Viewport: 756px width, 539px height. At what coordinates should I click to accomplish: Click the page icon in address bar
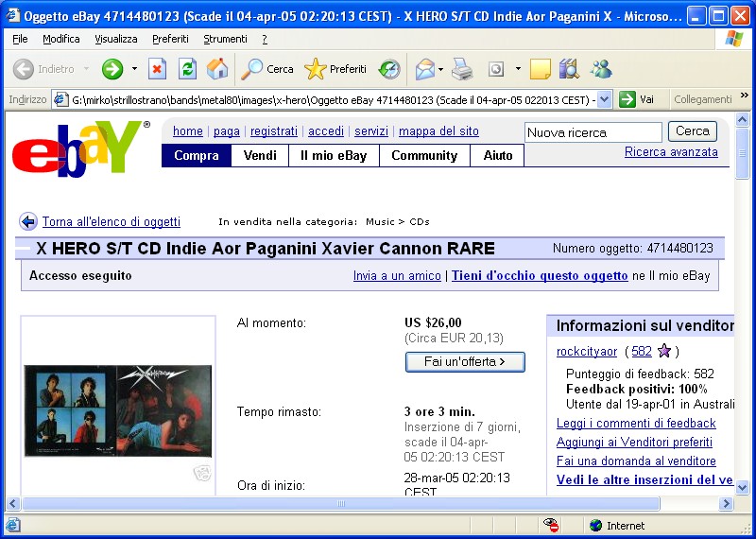pos(60,99)
